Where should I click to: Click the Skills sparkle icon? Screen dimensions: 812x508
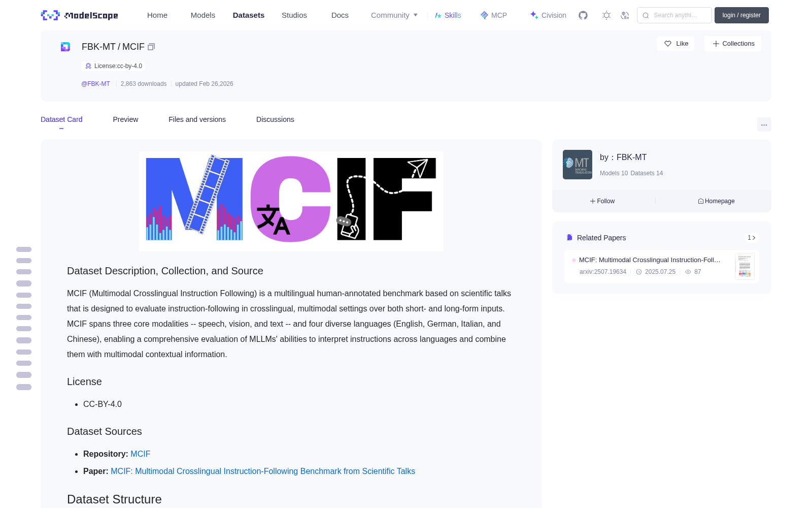438,15
